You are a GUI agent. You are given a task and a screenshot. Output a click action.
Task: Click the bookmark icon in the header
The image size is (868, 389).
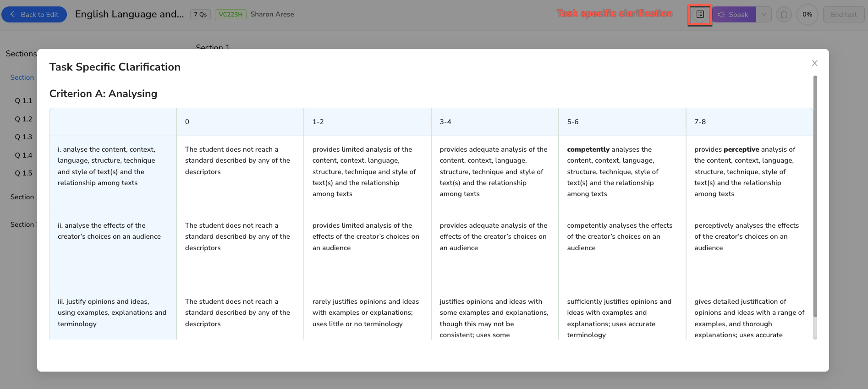click(784, 15)
